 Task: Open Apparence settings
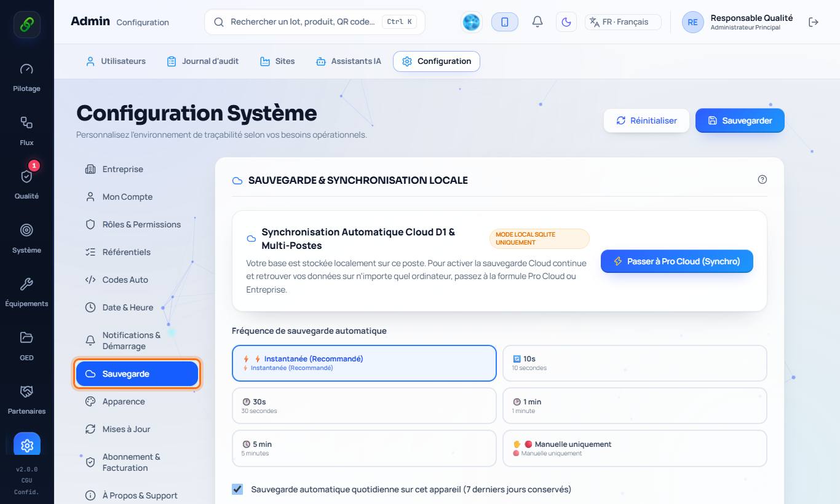tap(137, 401)
